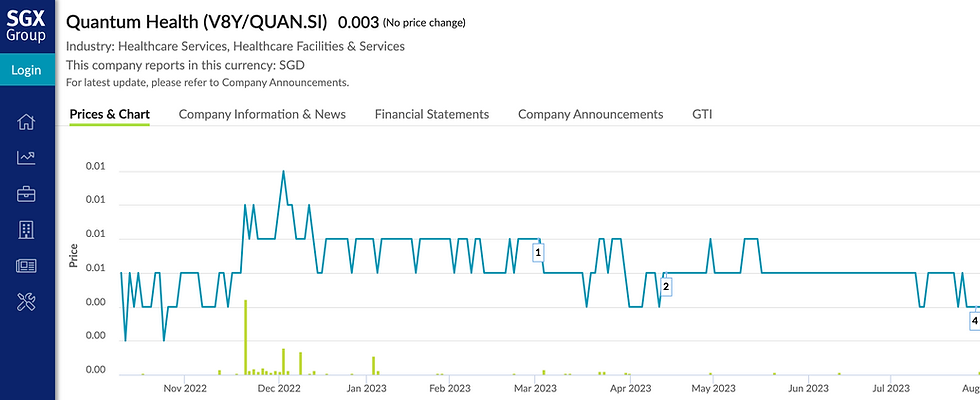Open the newspaper sidebar icon
The height and width of the screenshot is (400, 980).
click(26, 266)
